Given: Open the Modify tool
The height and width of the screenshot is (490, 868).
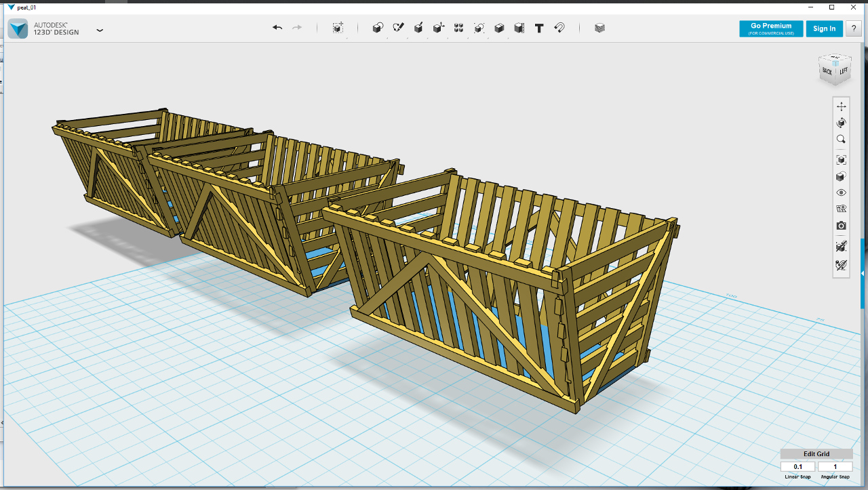Looking at the screenshot, I should pos(439,28).
